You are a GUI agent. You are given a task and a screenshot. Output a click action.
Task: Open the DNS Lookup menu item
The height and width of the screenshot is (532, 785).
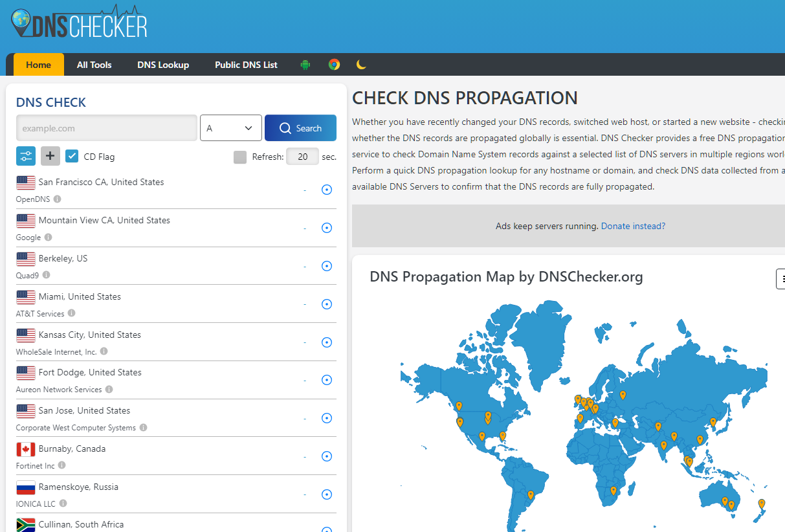click(x=163, y=65)
